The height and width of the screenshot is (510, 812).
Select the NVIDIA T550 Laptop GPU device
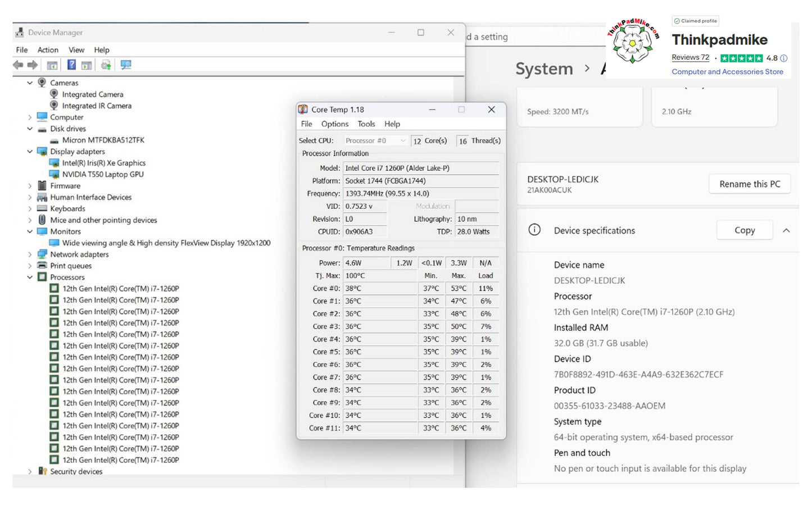[102, 175]
